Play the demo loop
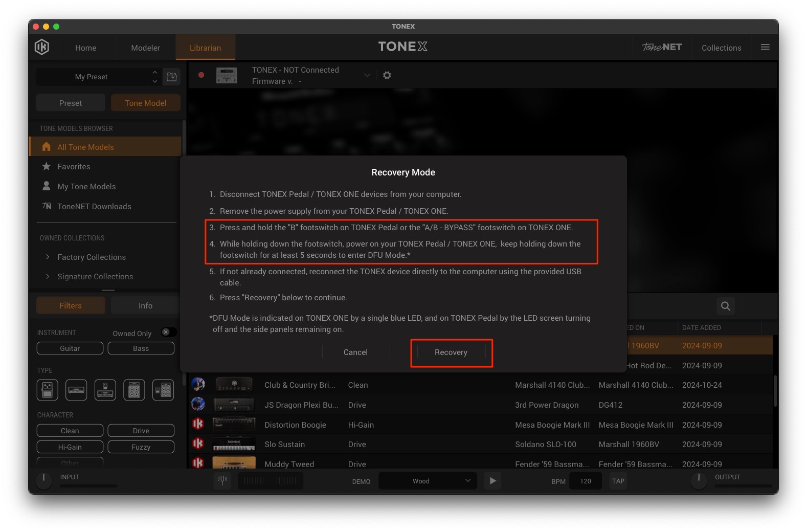This screenshot has height=532, width=807. (x=492, y=481)
